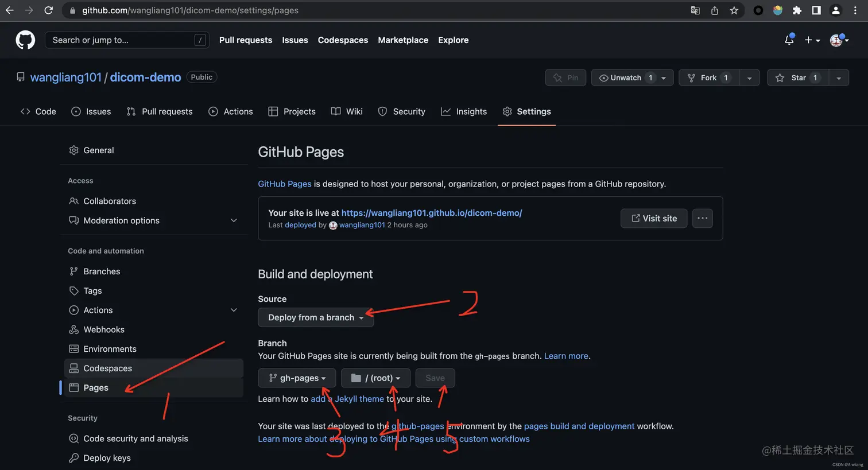Open Tags settings in sidebar
Viewport: 868px width, 470px height.
point(154,291)
